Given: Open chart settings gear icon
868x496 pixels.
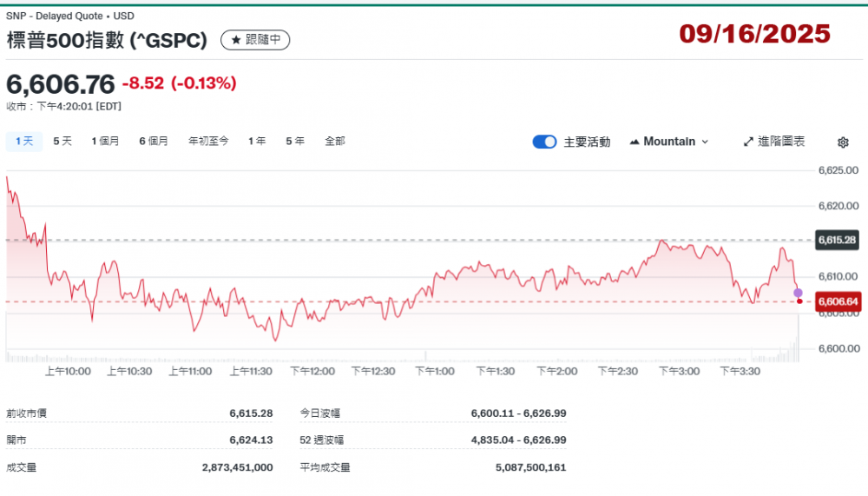Looking at the screenshot, I should click(843, 142).
